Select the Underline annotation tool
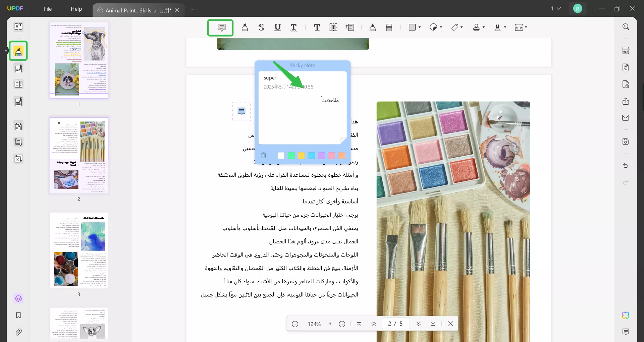Image resolution: width=644 pixels, height=342 pixels. [x=278, y=27]
